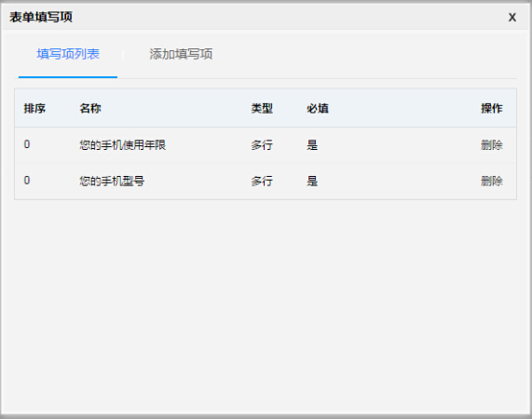
Task: Delete the 您的手机使用年限 entry
Action: (x=491, y=145)
